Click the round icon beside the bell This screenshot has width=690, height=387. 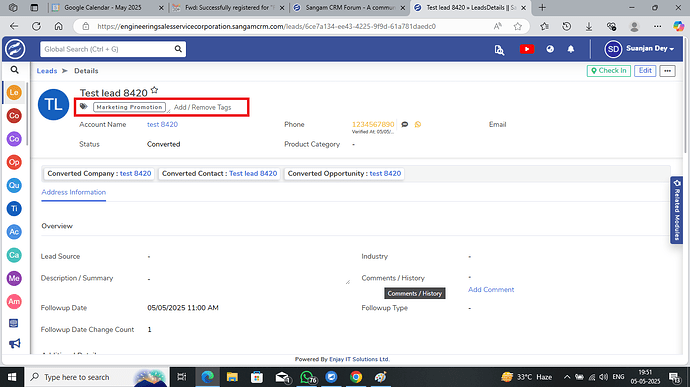pos(550,49)
